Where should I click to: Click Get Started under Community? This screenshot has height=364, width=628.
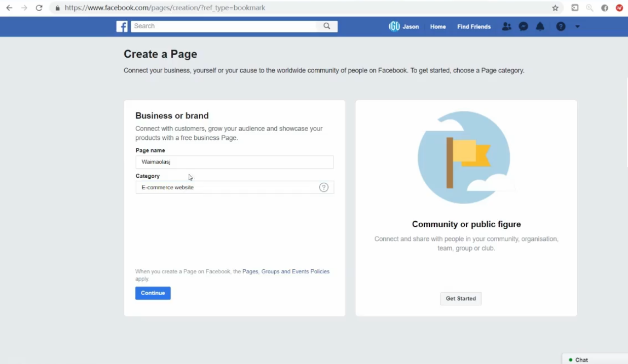461,299
